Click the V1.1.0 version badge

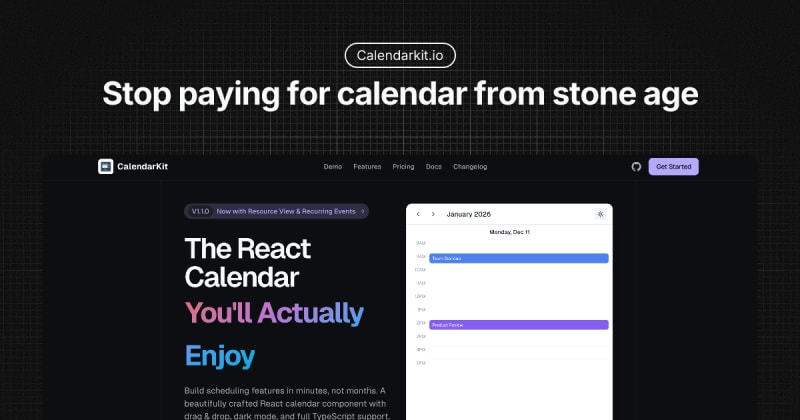200,211
